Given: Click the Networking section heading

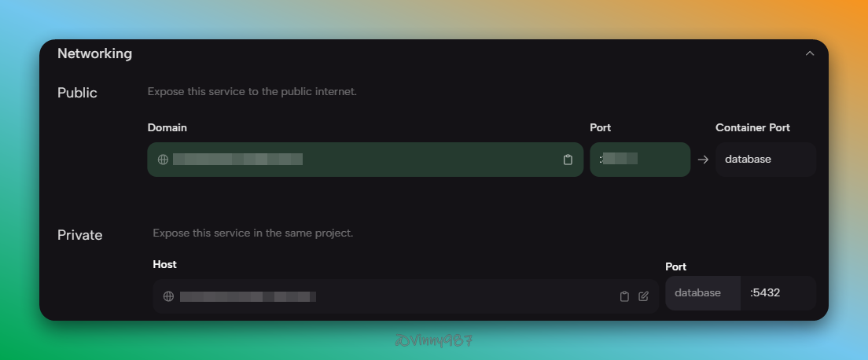Looking at the screenshot, I should [x=94, y=53].
